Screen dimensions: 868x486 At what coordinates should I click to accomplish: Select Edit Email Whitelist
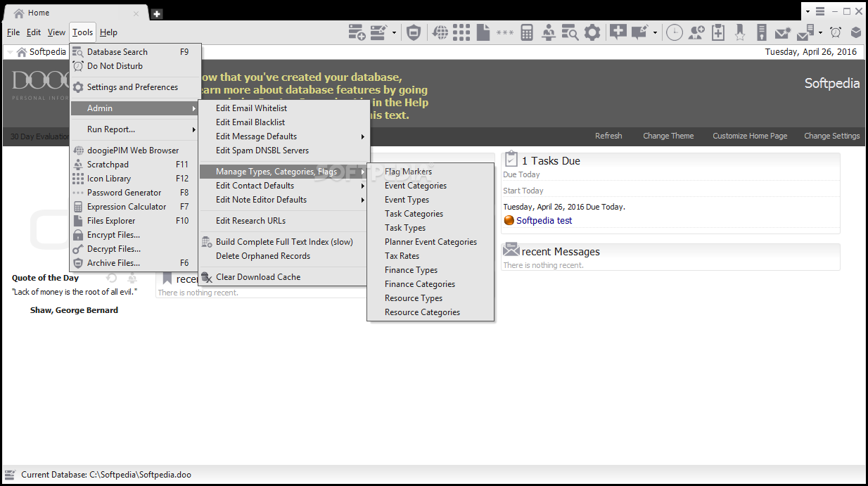[x=284, y=108]
